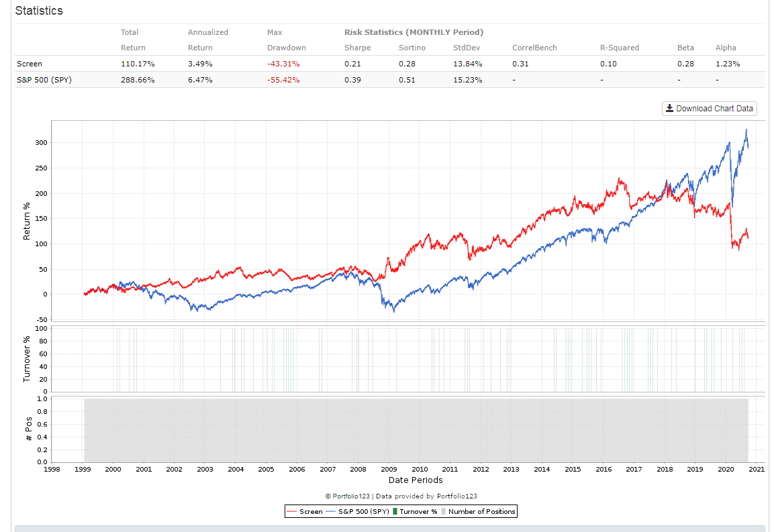The height and width of the screenshot is (532, 774).
Task: Click the © Portfolio123 copyright link
Action: click(347, 496)
